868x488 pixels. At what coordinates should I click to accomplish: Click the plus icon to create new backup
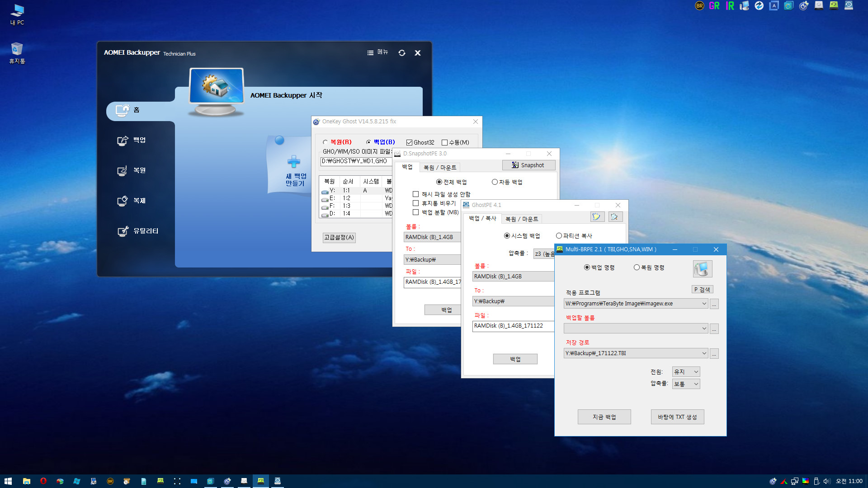[294, 161]
